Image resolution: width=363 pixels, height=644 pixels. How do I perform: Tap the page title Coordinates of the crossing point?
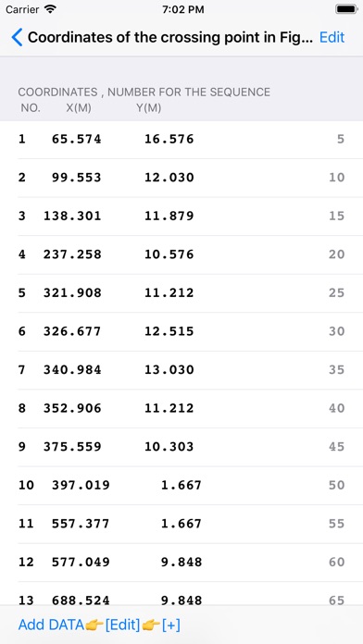pos(170,37)
